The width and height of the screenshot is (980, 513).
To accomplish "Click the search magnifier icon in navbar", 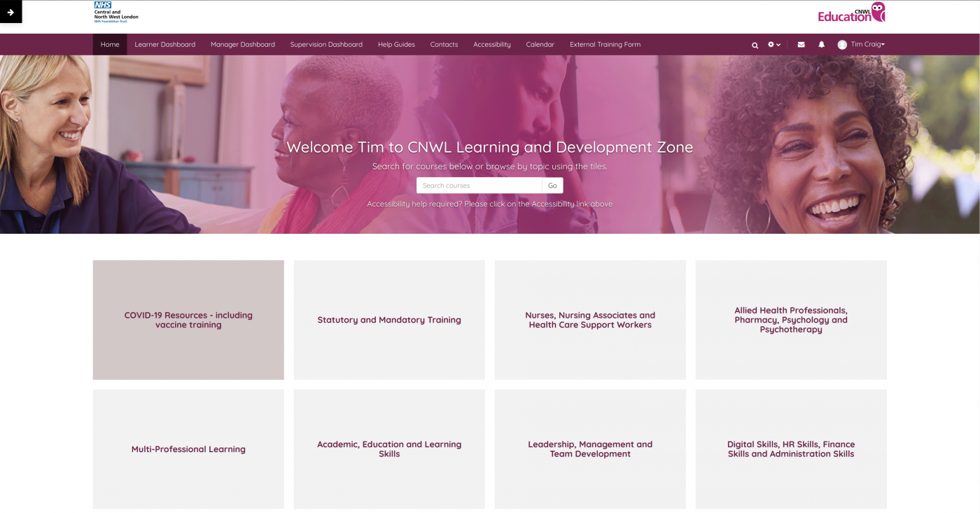I will tap(755, 45).
